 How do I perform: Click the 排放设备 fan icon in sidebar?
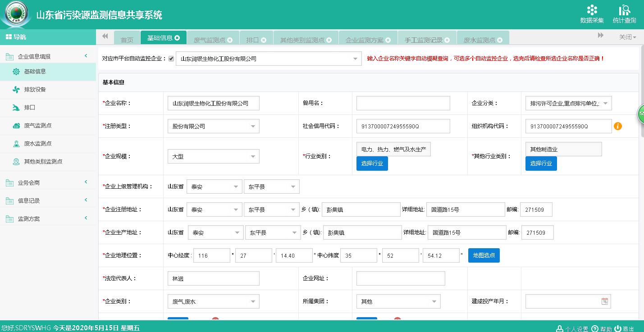[16, 90]
